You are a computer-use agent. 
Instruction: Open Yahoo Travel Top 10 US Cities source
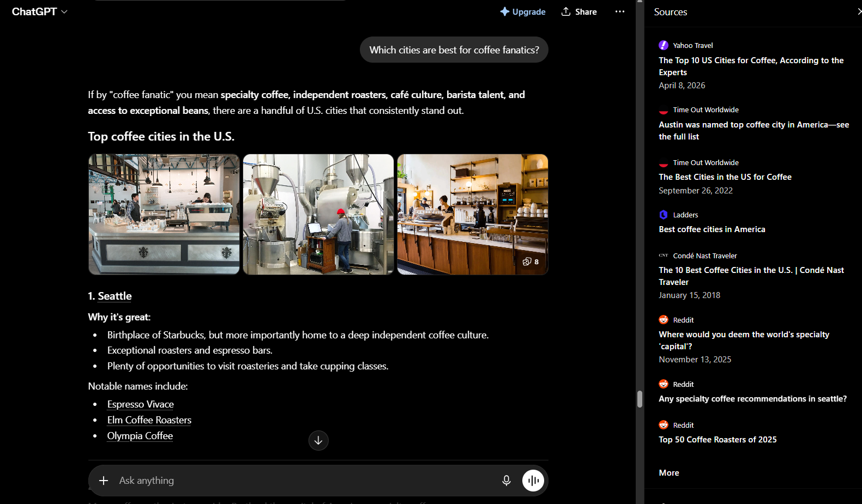coord(751,66)
